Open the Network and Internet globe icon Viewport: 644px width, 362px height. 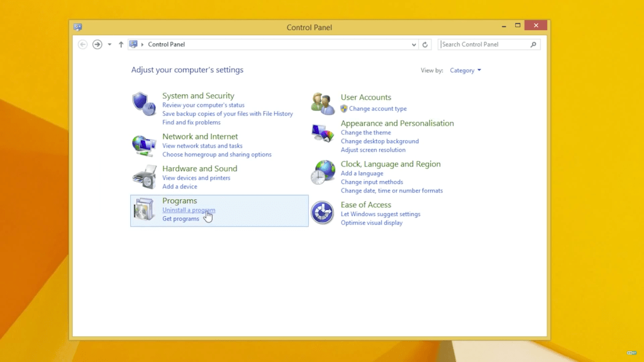[x=144, y=145]
